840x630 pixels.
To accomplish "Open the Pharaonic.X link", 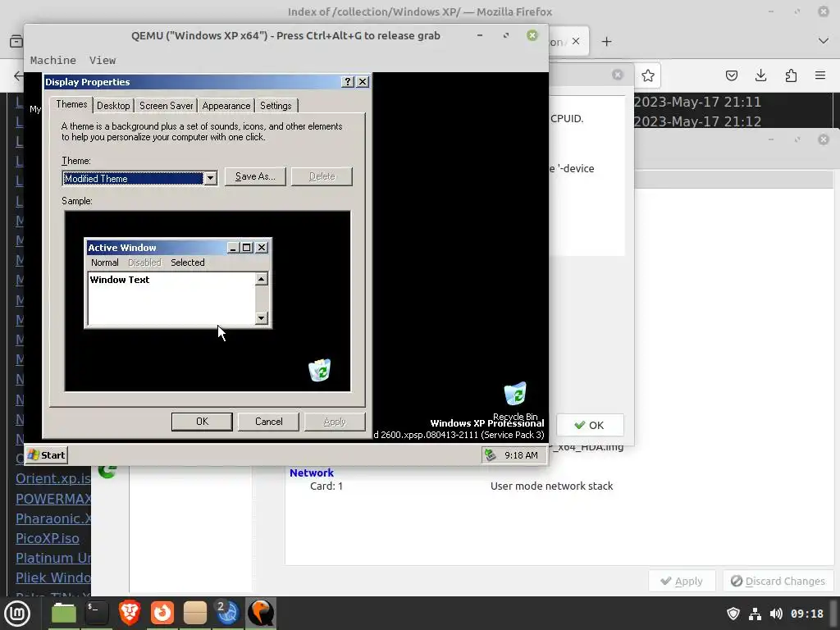I will pos(53,518).
